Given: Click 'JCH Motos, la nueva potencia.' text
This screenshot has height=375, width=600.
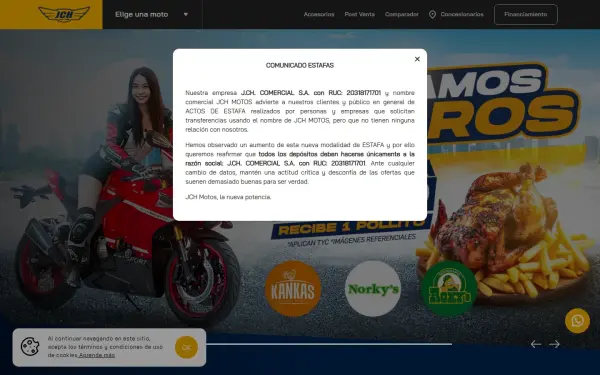Looking at the screenshot, I should 228,197.
